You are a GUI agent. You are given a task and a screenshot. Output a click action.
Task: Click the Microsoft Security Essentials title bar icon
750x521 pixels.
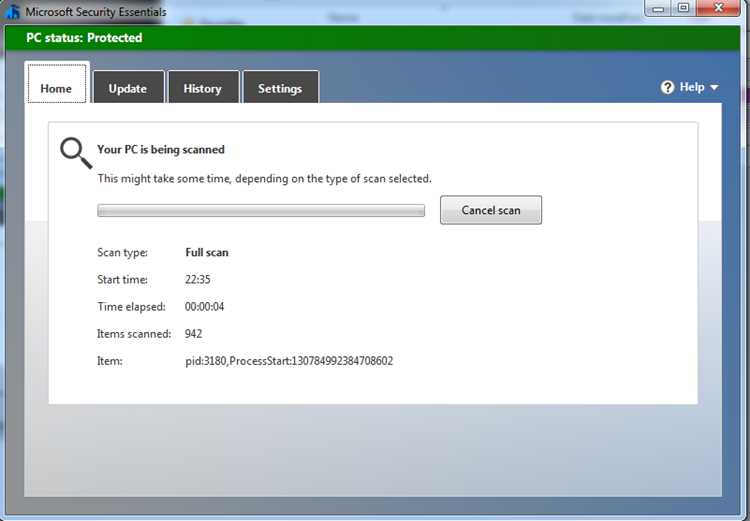12,11
